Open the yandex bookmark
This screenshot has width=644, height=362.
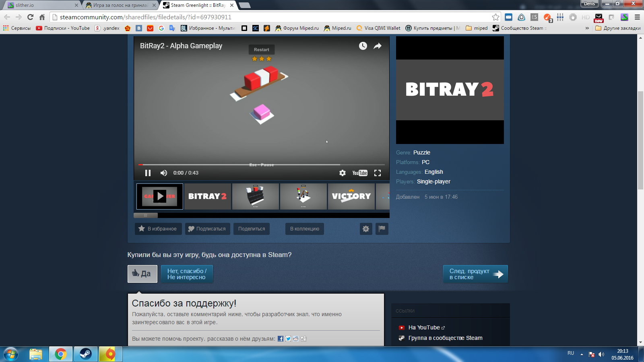[x=107, y=28]
